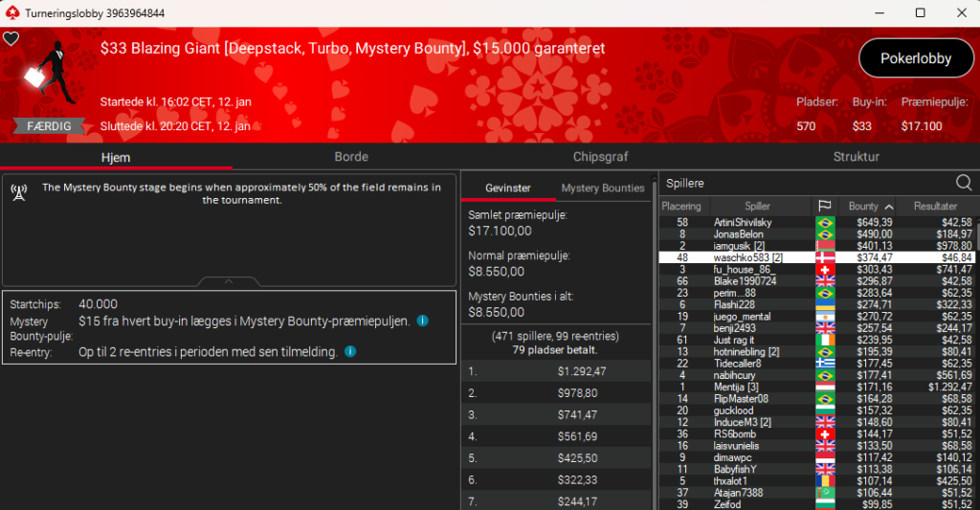This screenshot has width=980, height=510.
Task: Sort by the Resultater column header
Action: (935, 206)
